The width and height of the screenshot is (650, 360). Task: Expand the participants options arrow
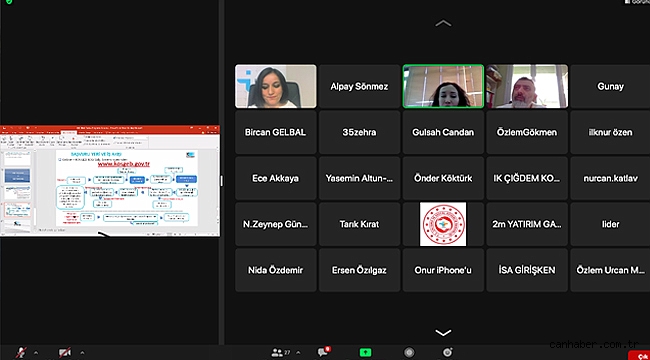(298, 353)
